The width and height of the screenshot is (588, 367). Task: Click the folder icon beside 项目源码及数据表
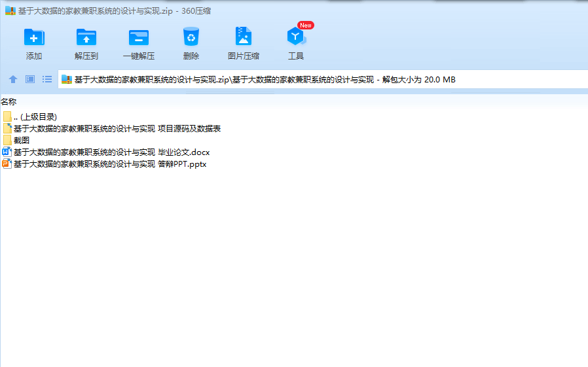[7, 128]
